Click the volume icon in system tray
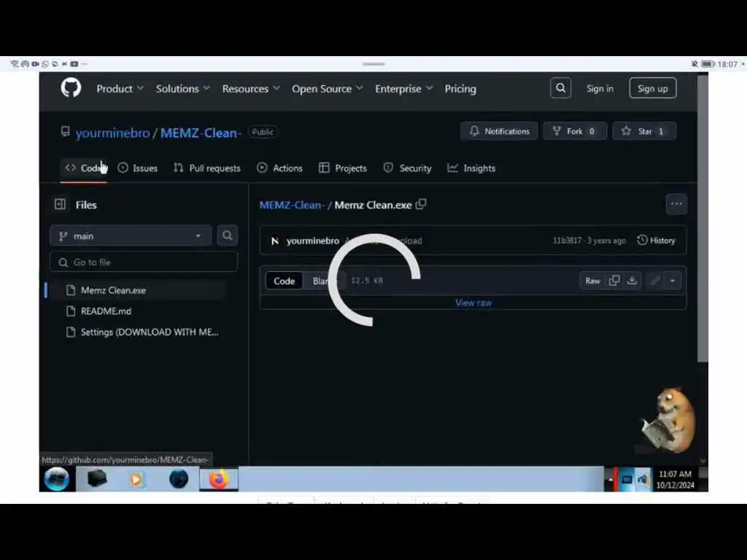The width and height of the screenshot is (747, 560). pyautogui.click(x=643, y=480)
